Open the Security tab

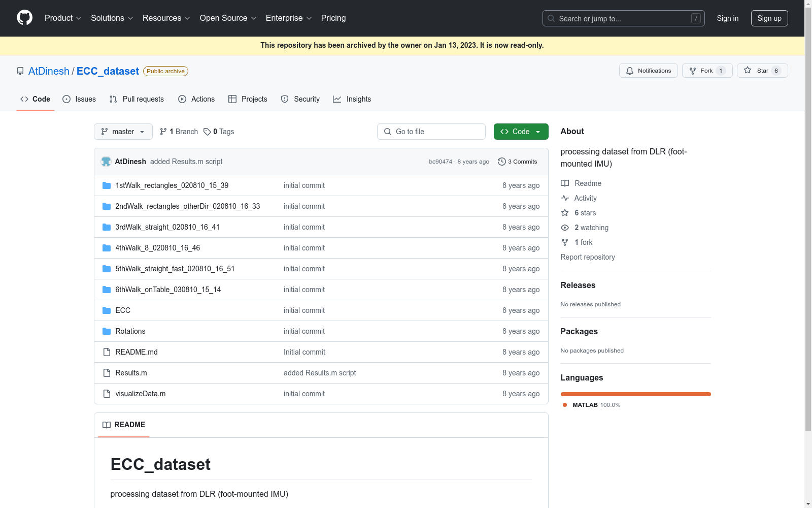click(300, 99)
